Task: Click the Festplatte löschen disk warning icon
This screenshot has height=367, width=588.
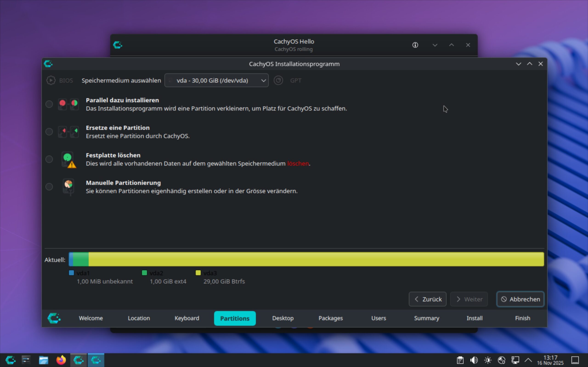Action: tap(68, 160)
